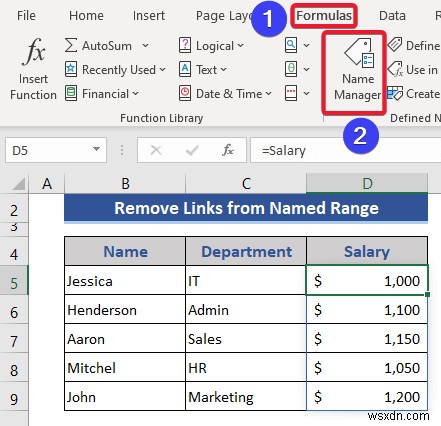
Task: Open the Text functions icon
Action: (x=185, y=69)
